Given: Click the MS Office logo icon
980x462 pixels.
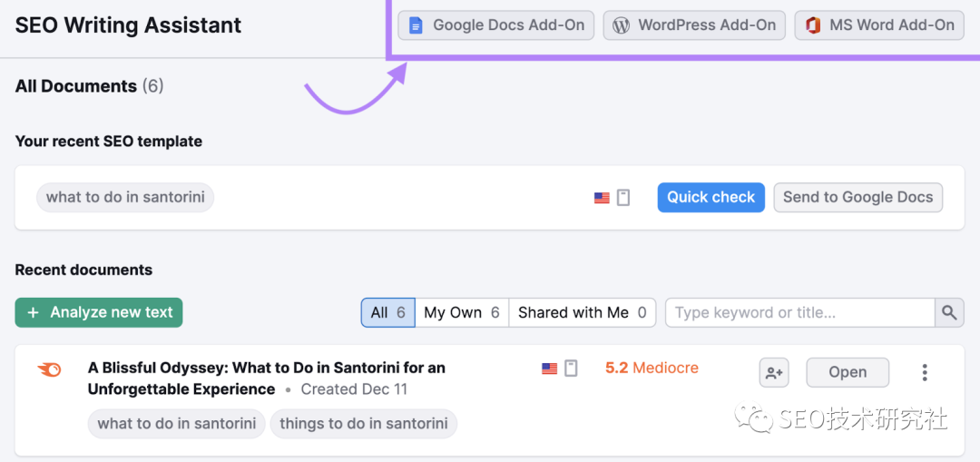Looking at the screenshot, I should click(813, 25).
